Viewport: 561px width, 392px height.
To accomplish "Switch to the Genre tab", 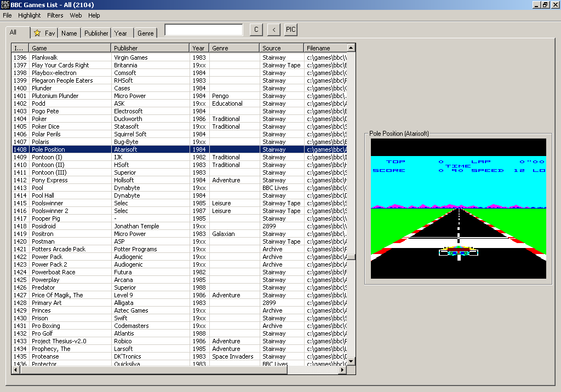I will point(146,33).
